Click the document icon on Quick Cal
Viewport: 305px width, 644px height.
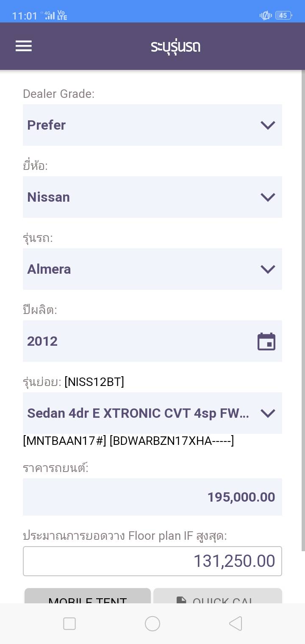181,600
